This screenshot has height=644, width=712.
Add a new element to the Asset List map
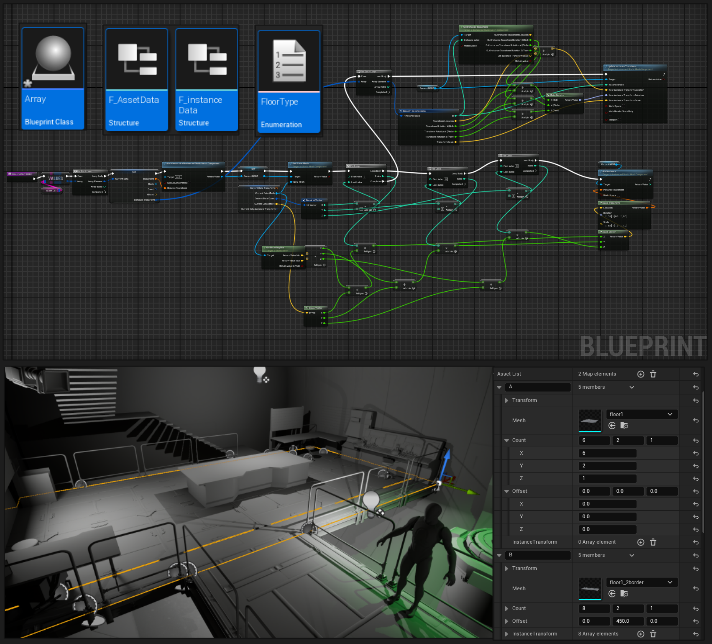[x=640, y=374]
